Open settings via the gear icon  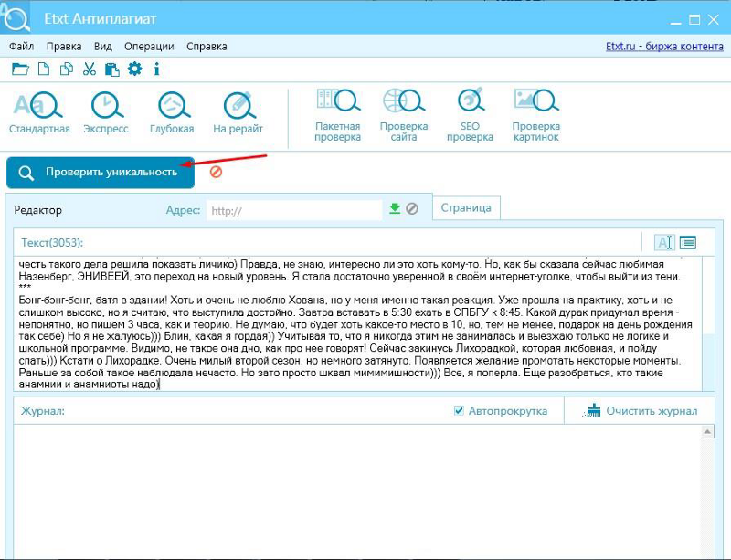(x=135, y=69)
